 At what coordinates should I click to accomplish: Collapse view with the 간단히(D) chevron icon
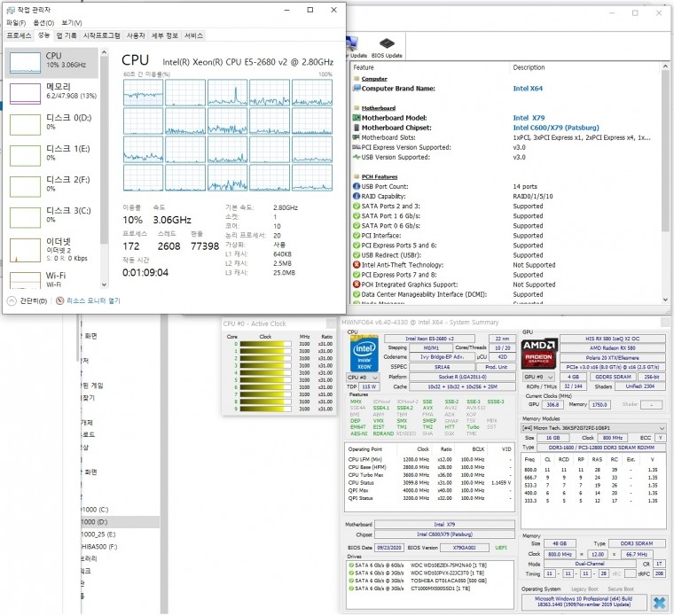12,301
